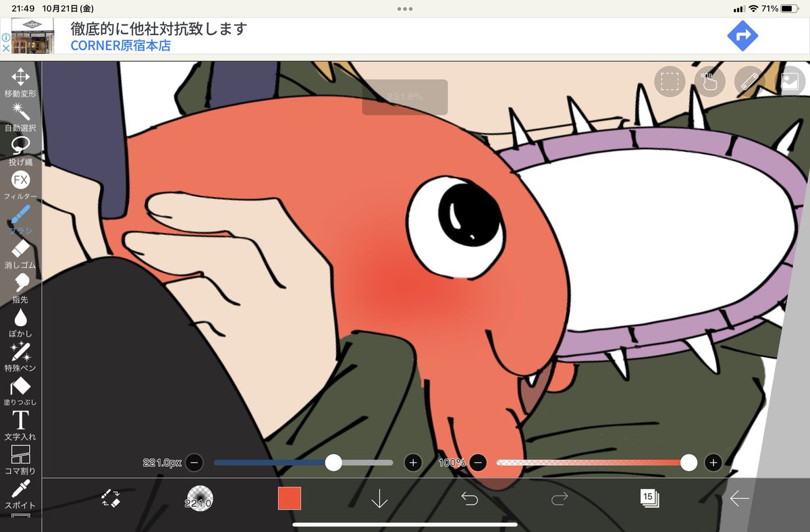Select the 文字入れ text tool
The width and height of the screenshot is (810, 532).
coord(20,426)
